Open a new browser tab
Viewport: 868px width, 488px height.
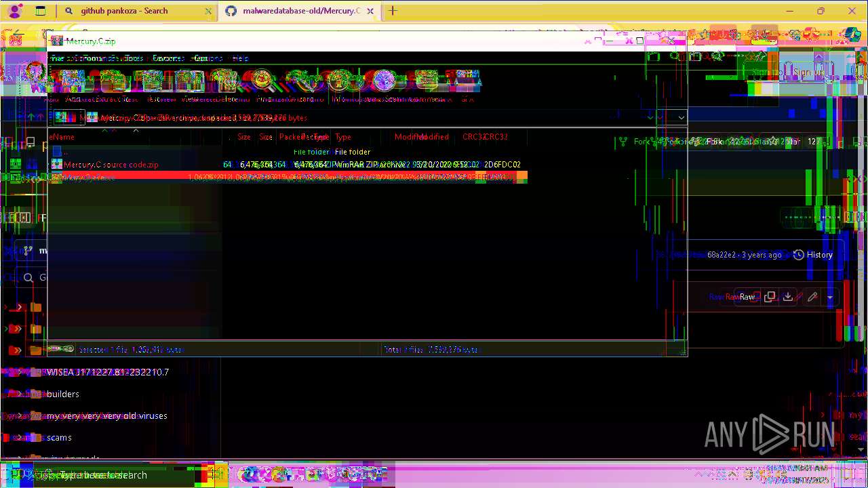393,11
